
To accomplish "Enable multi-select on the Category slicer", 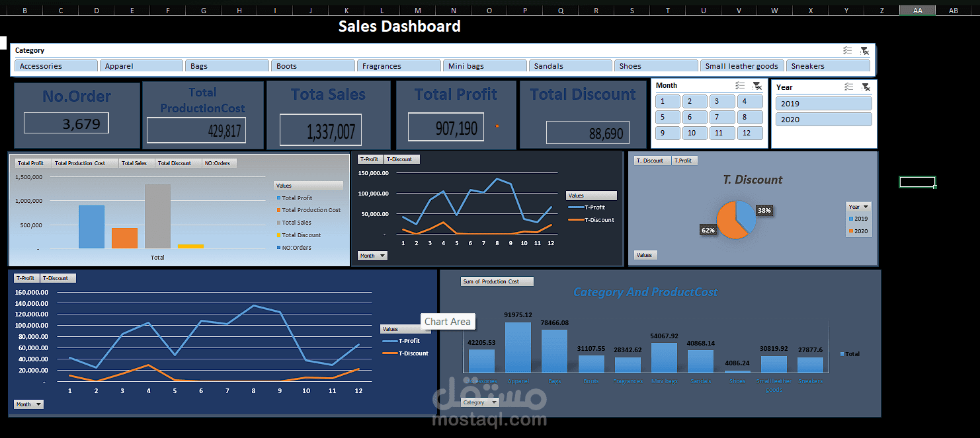I will tap(848, 50).
